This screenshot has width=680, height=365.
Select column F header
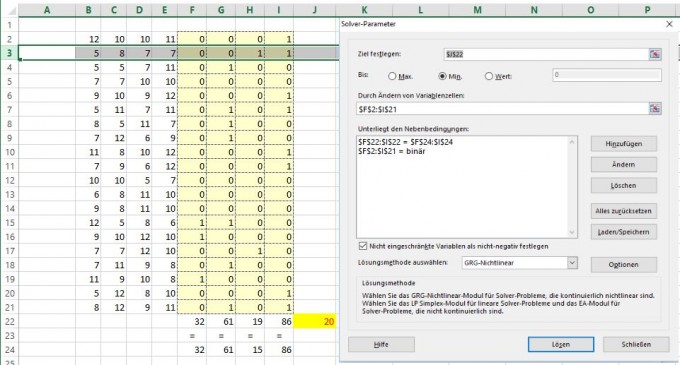(192, 10)
